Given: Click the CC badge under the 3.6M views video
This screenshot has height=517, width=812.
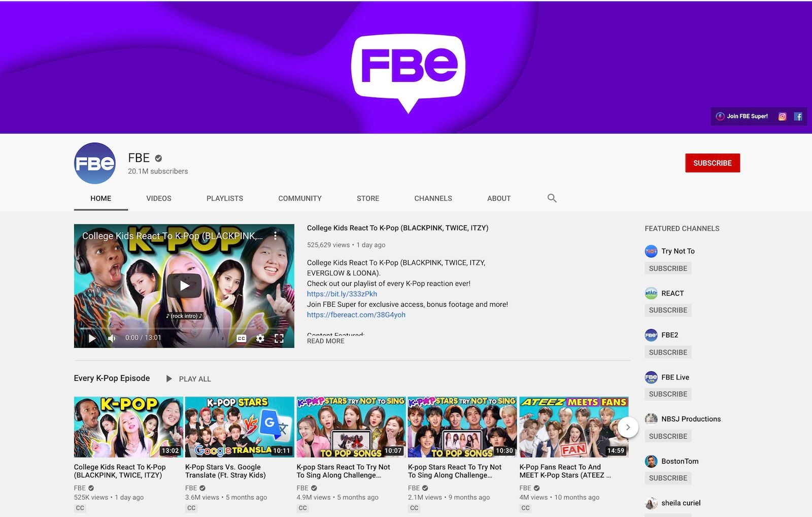Looking at the screenshot, I should click(191, 508).
